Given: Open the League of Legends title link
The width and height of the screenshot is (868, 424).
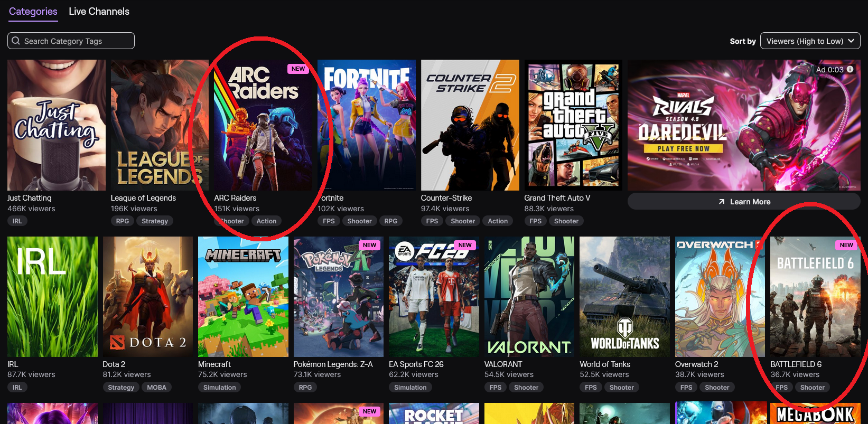Looking at the screenshot, I should (143, 198).
